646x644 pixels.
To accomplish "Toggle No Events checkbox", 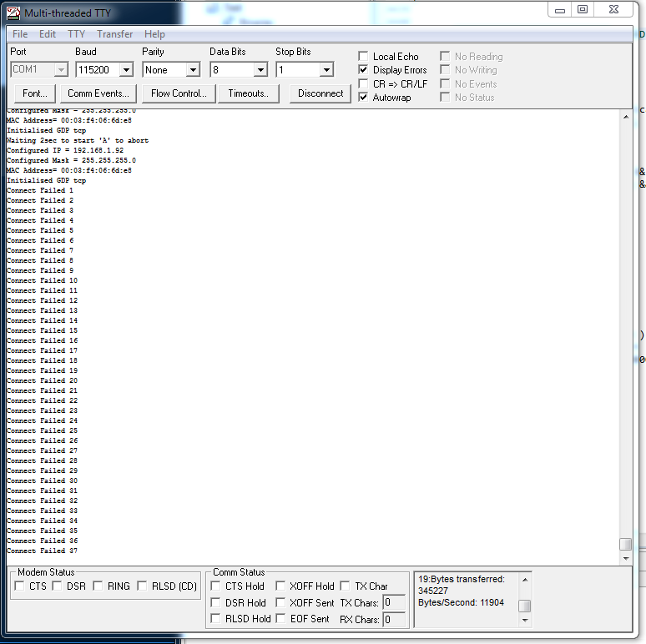I will [x=445, y=83].
